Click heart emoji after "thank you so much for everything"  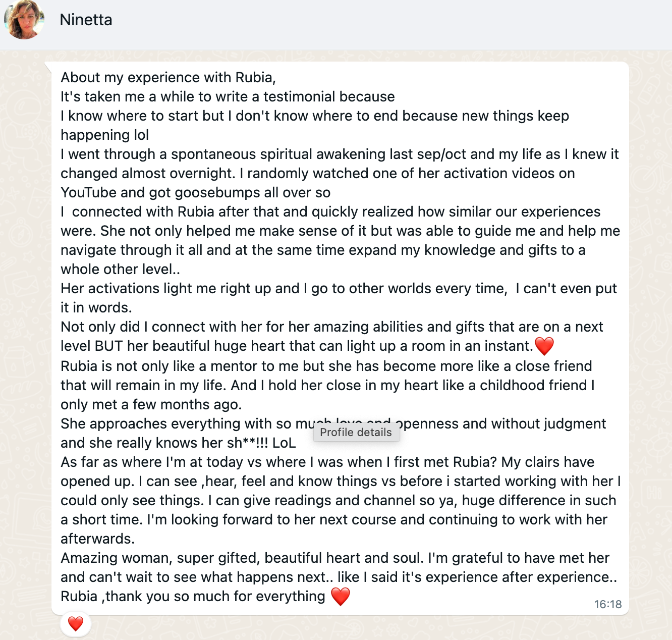pyautogui.click(x=341, y=596)
